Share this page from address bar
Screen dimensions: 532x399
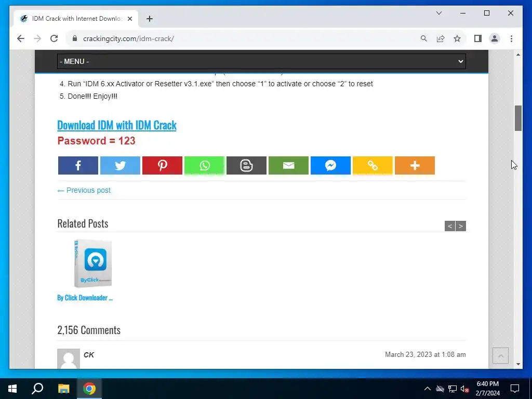pos(441,38)
